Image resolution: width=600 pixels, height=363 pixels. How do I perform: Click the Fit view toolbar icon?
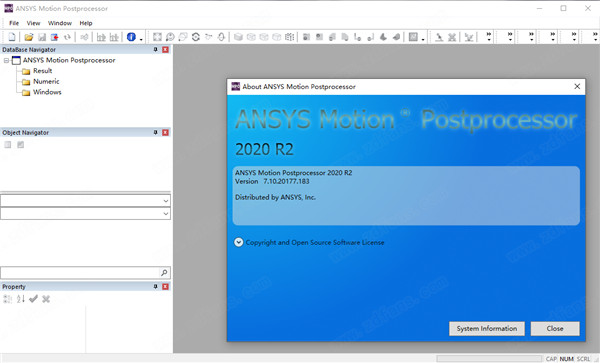pyautogui.click(x=157, y=37)
